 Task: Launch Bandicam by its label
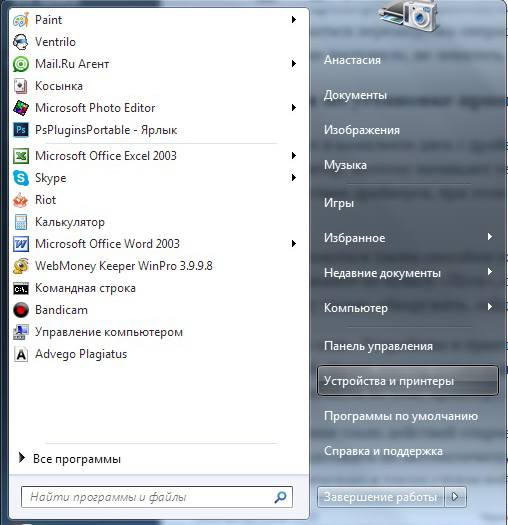pyautogui.click(x=62, y=310)
